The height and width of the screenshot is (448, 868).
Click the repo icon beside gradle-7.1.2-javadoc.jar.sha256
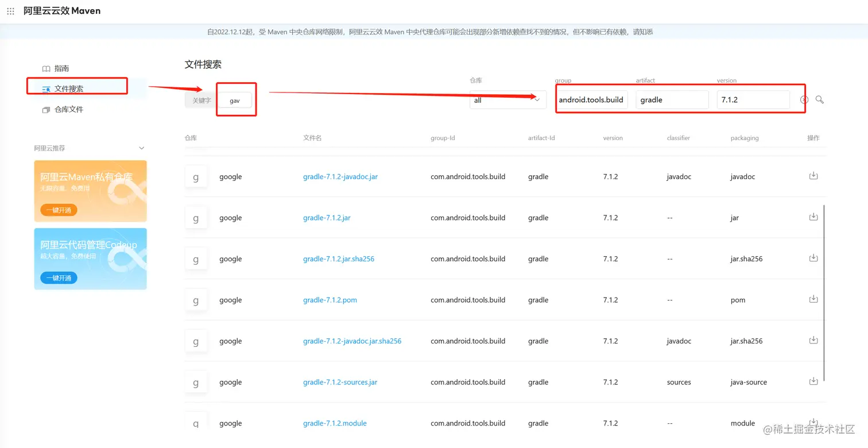pyautogui.click(x=196, y=341)
